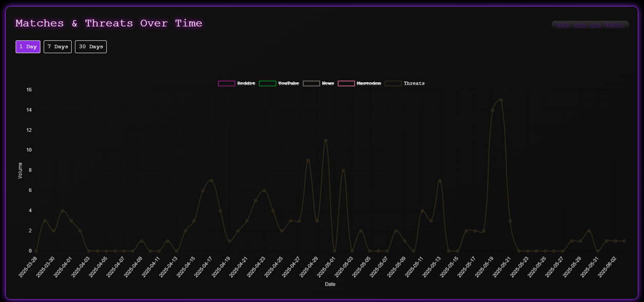
Task: Show the YouTube series via legend
Action: click(x=279, y=83)
